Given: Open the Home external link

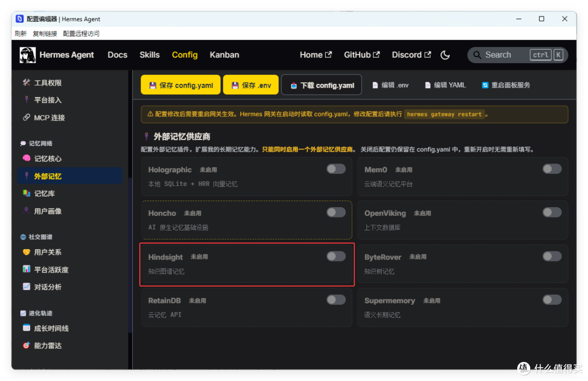Looking at the screenshot, I should point(315,55).
